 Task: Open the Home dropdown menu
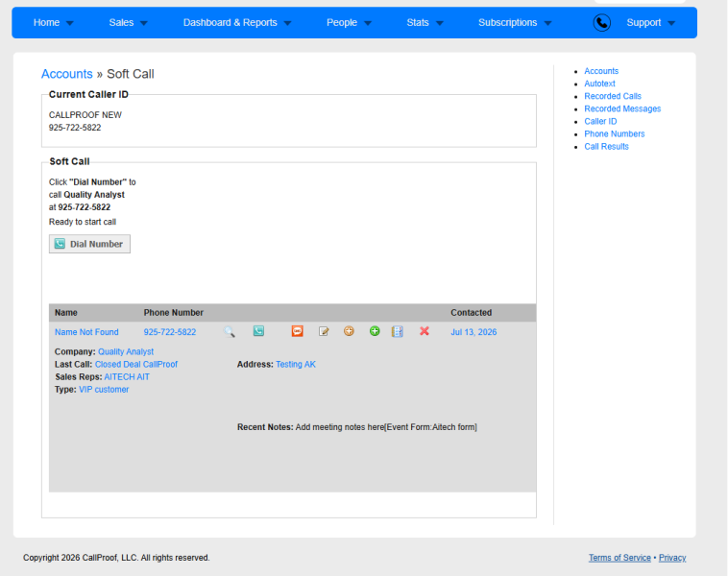[53, 23]
